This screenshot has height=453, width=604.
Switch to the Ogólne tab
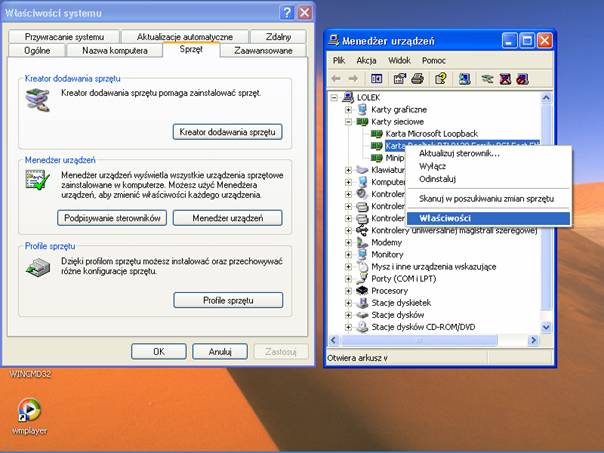pyautogui.click(x=37, y=50)
